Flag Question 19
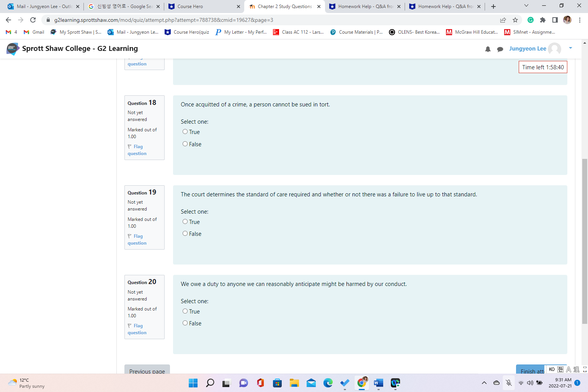Viewport: 588px width, 392px height. [137, 240]
